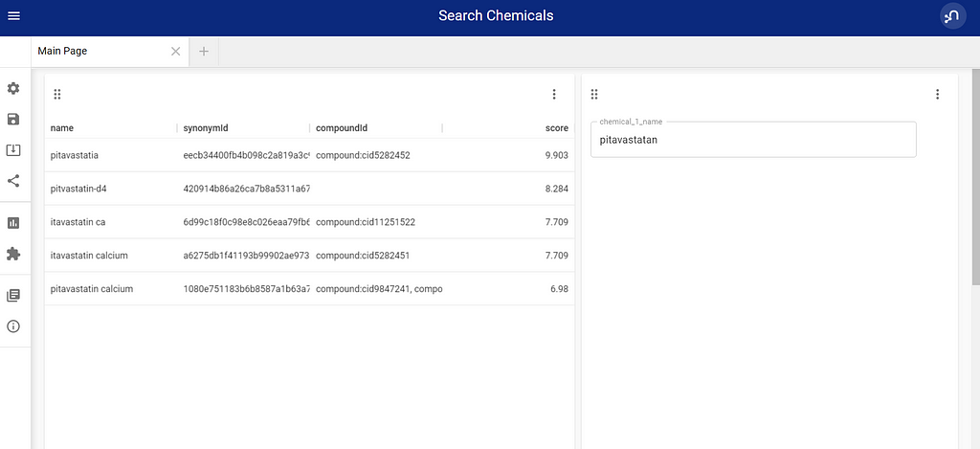Viewport: 980px width, 449px height.
Task: Open the bar chart sidebar icon
Action: click(13, 223)
